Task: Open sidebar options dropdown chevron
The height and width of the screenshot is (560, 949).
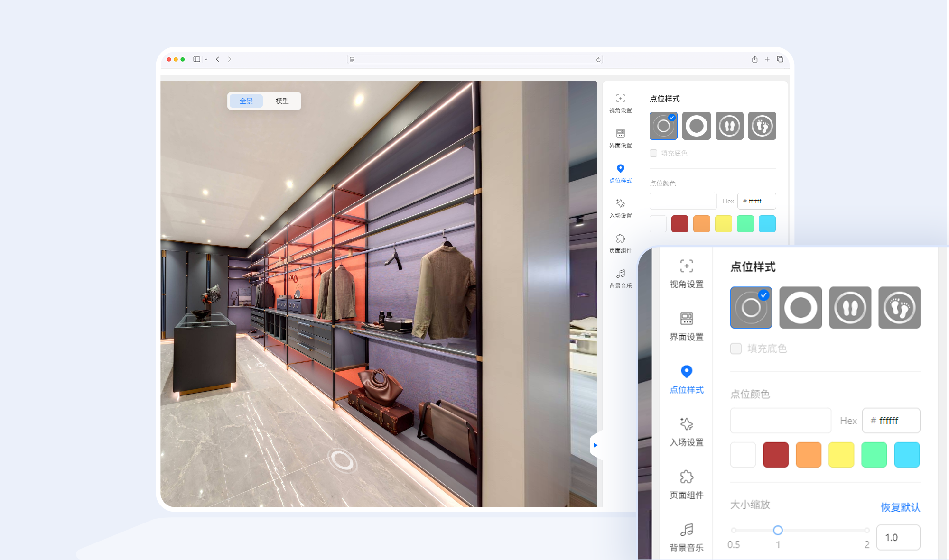Action: tap(206, 59)
